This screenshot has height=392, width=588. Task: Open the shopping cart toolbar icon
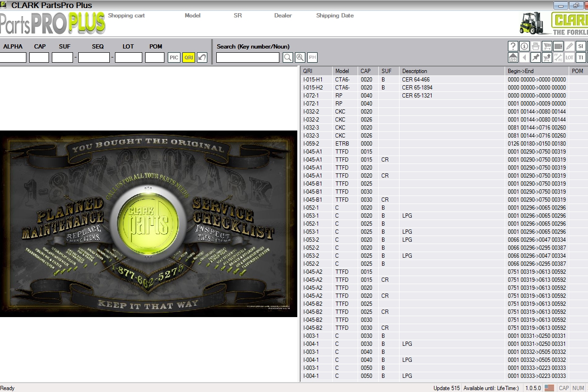pyautogui.click(x=547, y=46)
